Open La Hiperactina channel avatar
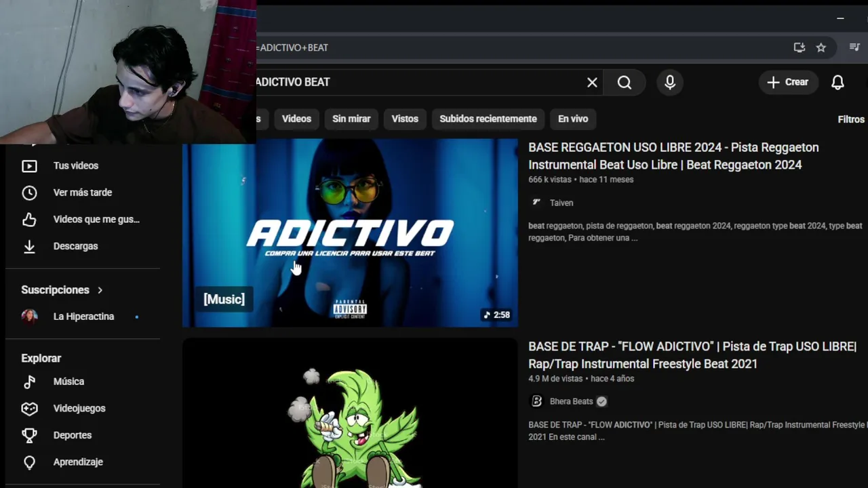This screenshot has width=868, height=488. pyautogui.click(x=29, y=317)
